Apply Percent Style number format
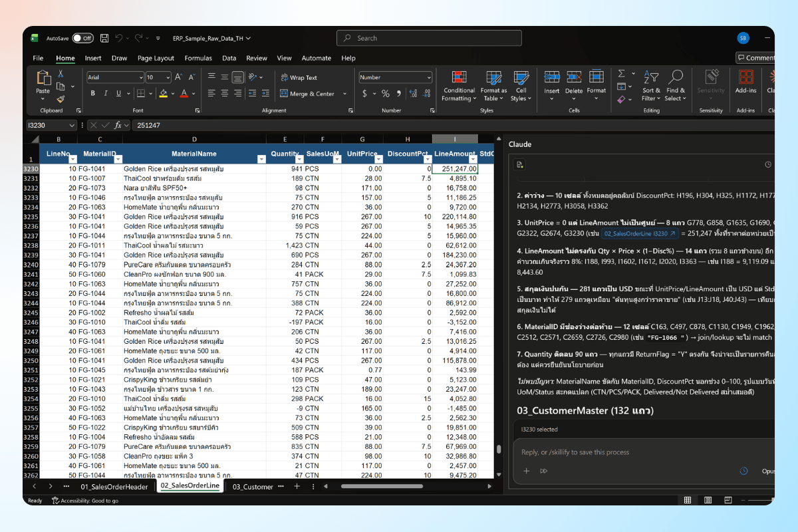Viewport: 798px width, 532px height. 386,94
